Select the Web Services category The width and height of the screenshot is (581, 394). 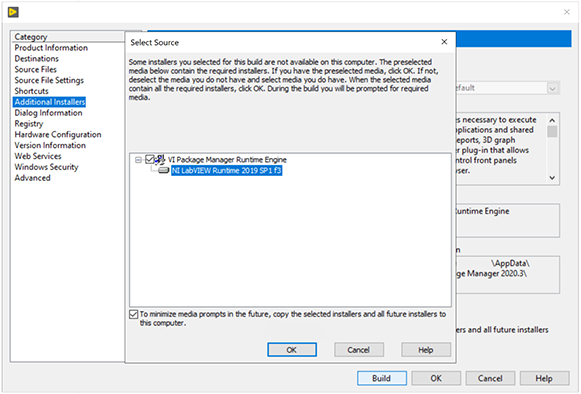tap(38, 156)
